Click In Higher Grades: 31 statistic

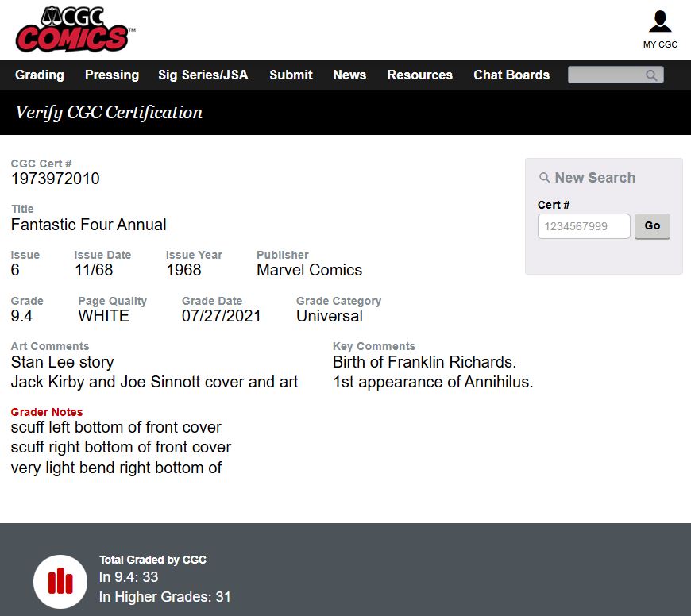165,597
